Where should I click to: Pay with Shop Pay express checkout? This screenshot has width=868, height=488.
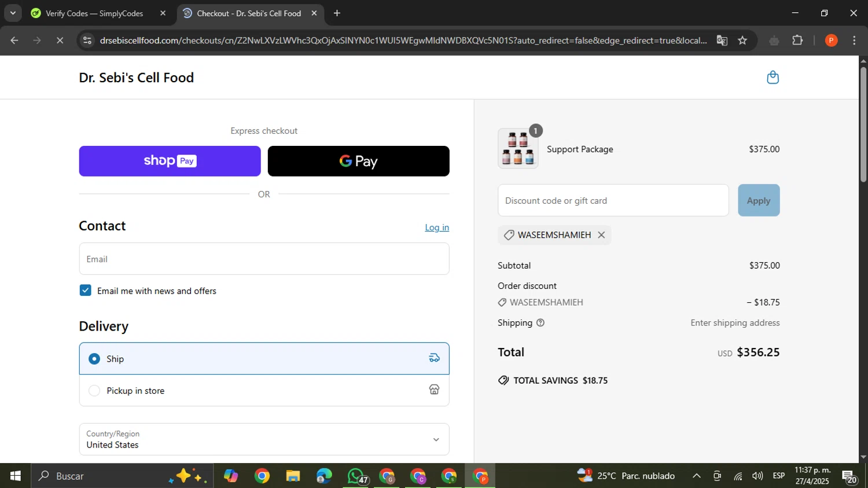click(170, 161)
